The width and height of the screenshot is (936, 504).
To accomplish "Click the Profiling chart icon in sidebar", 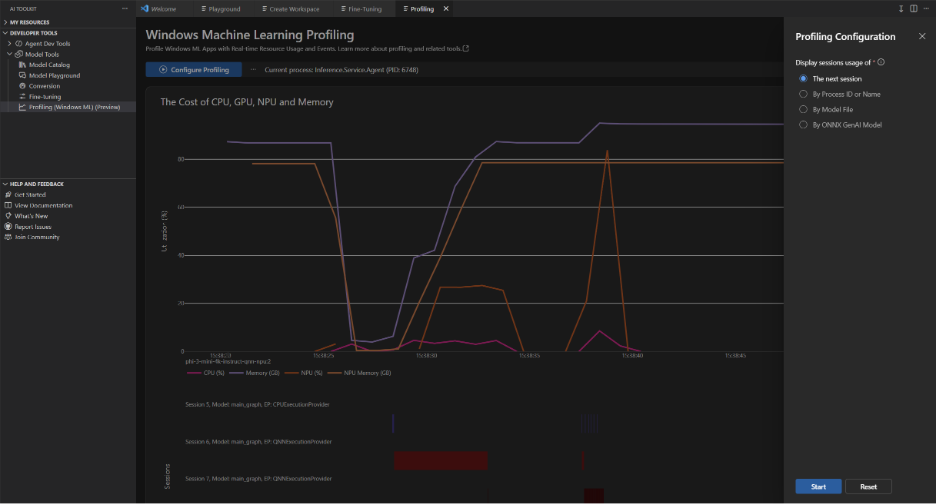I will coord(22,107).
